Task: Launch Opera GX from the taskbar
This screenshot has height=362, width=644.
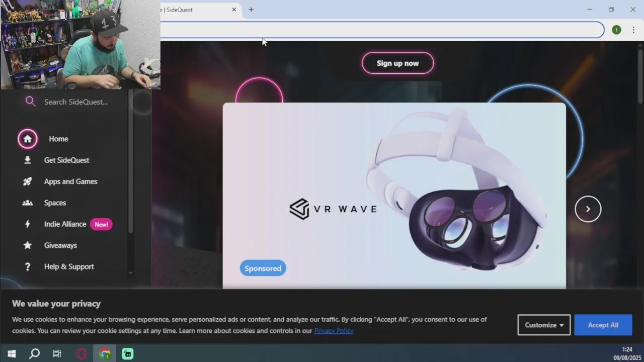Action: (81, 354)
